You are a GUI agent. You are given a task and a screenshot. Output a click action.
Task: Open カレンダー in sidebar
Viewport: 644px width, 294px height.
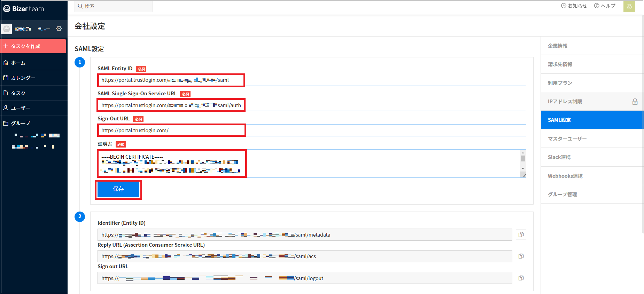click(33, 78)
